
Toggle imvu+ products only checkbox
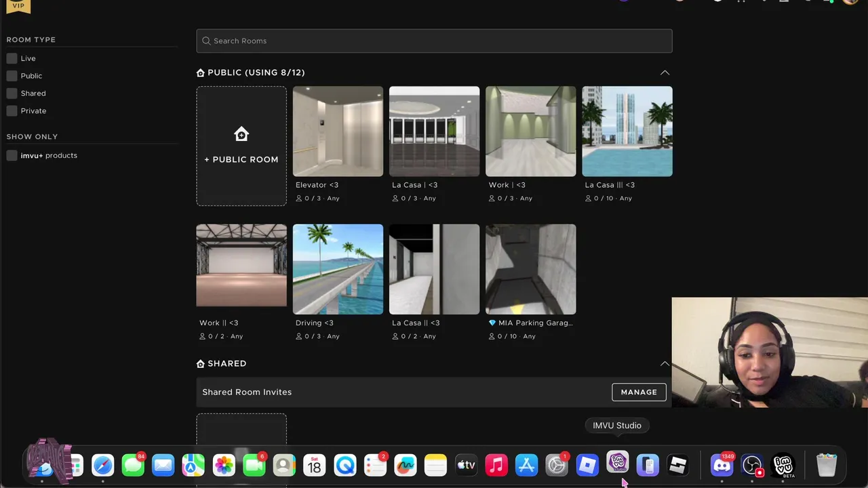click(x=12, y=155)
